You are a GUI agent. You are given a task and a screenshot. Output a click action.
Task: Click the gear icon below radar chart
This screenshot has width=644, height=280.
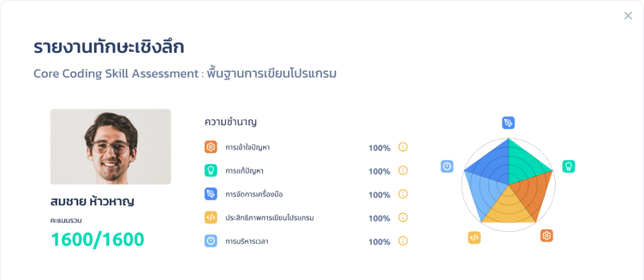point(546,236)
